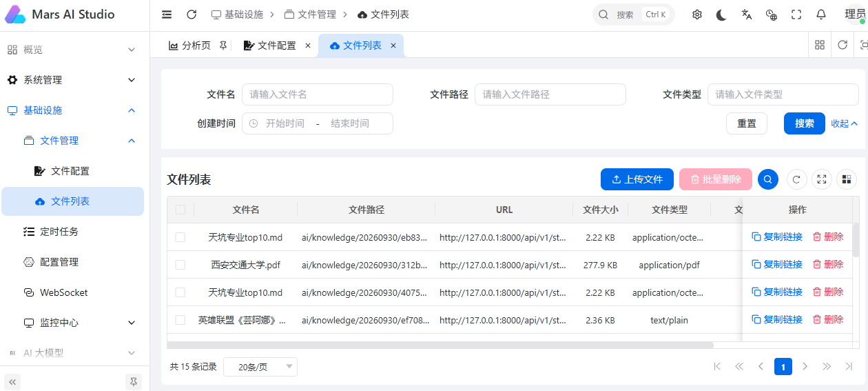Open the tab grid menu icon
The image size is (868, 391).
[820, 45]
